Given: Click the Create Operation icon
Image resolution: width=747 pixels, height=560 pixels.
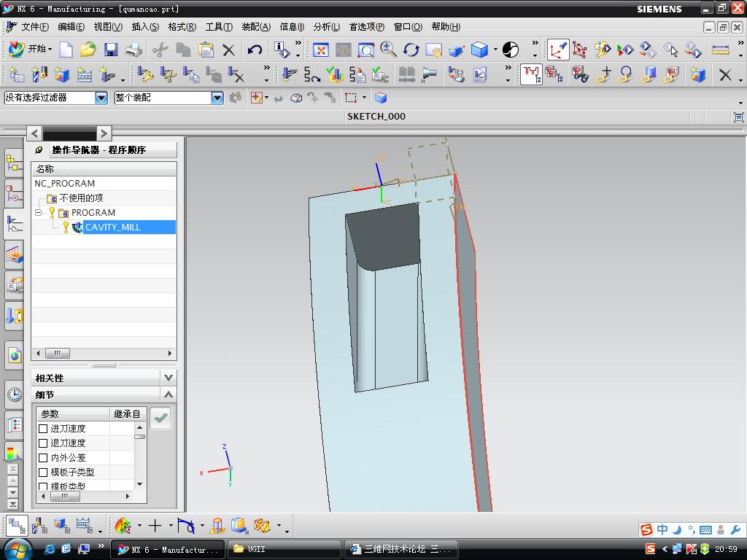Looking at the screenshot, I should [x=107, y=75].
